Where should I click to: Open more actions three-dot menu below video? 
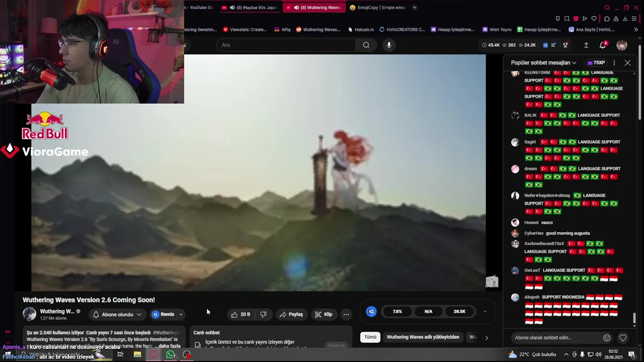[x=346, y=314]
